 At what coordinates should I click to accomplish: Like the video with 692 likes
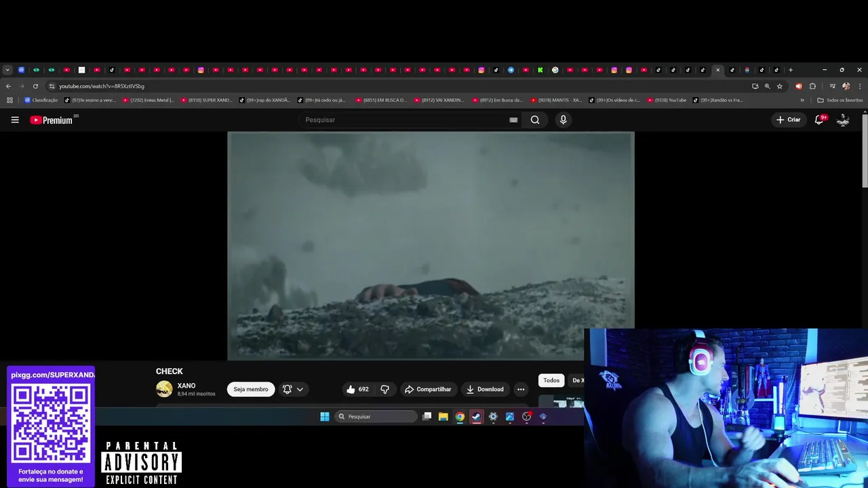(357, 389)
